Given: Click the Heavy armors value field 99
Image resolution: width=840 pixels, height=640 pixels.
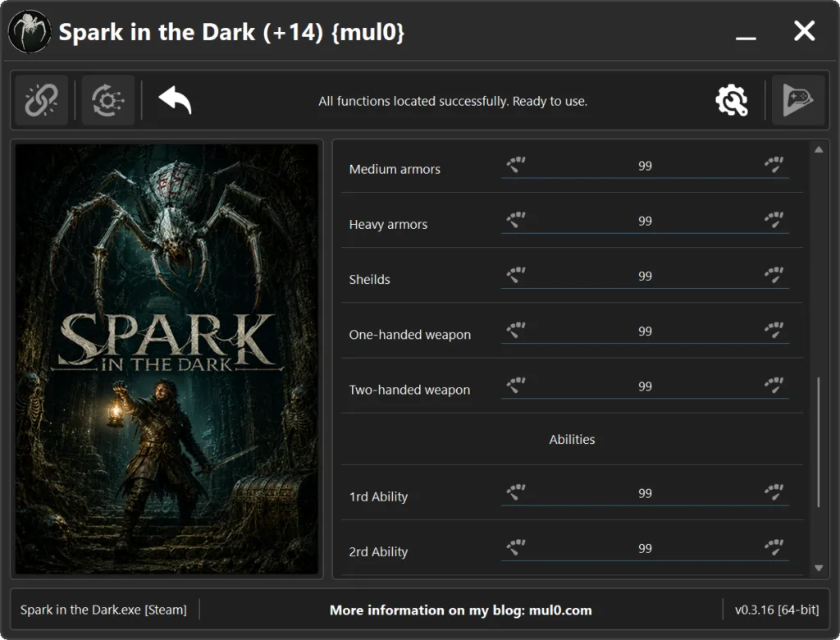Looking at the screenshot, I should [x=645, y=221].
